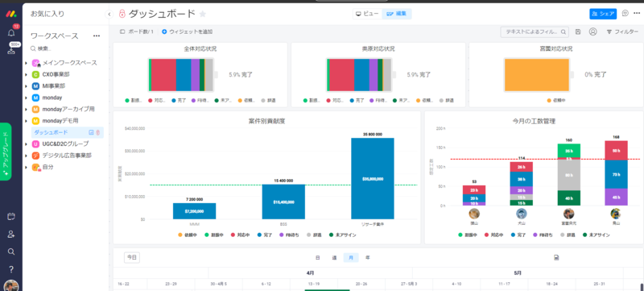This screenshot has height=291, width=644.
Task: Switch to ビュー mode
Action: point(368,14)
